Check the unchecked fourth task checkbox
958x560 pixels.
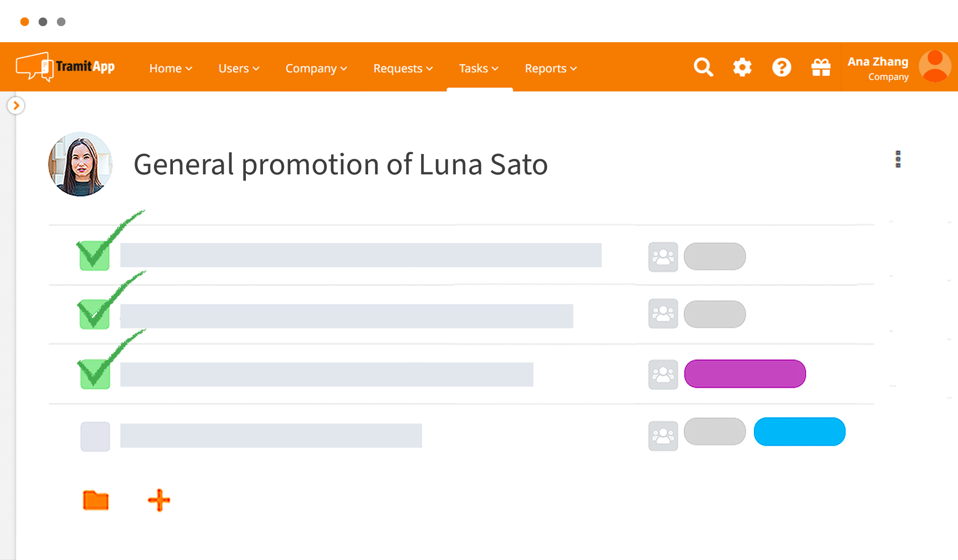[95, 436]
